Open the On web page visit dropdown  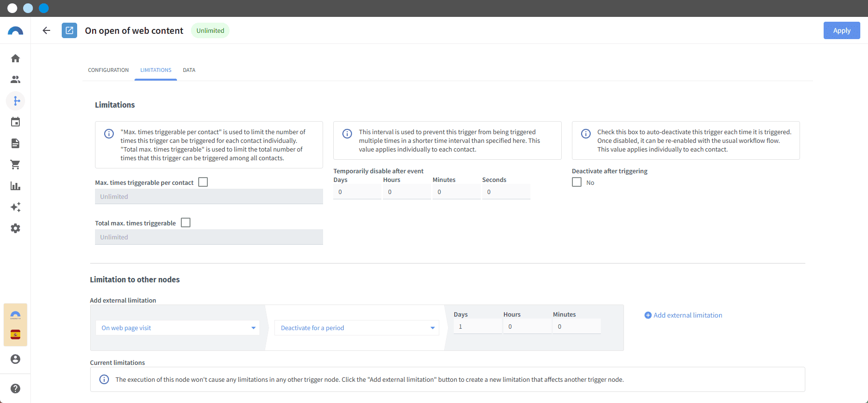click(x=177, y=328)
